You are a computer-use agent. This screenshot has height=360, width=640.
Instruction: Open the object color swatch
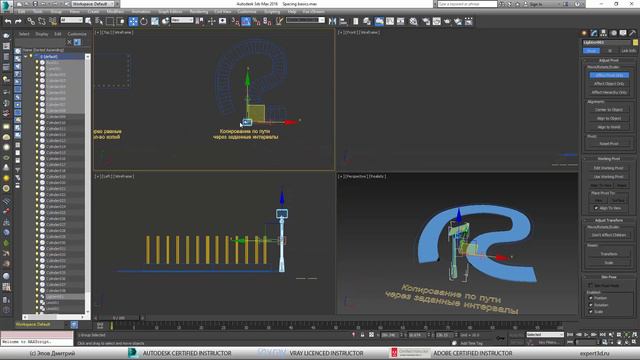[635, 42]
